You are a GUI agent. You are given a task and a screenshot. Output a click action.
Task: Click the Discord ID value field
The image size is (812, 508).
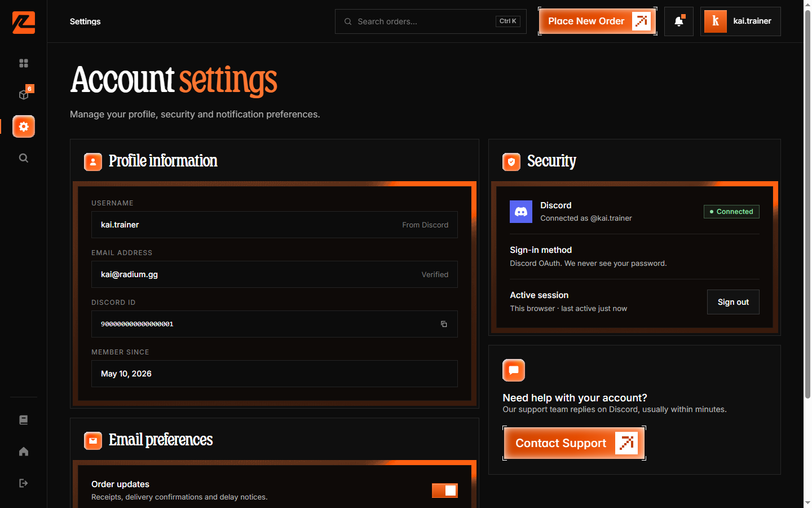coord(275,324)
